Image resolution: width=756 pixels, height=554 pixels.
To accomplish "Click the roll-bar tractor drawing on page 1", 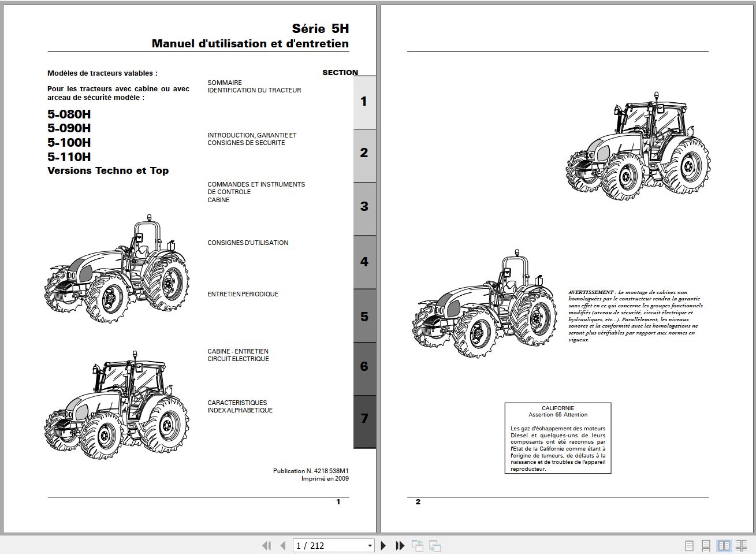I will coord(116,268).
